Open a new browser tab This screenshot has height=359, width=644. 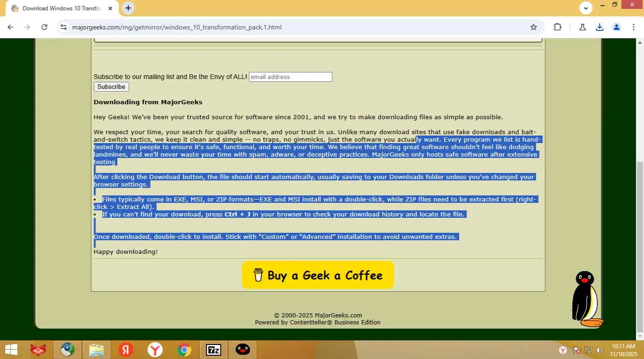(x=128, y=8)
